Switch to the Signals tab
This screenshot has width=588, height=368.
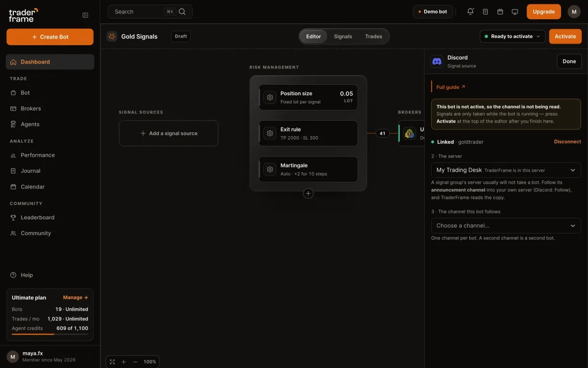(343, 37)
